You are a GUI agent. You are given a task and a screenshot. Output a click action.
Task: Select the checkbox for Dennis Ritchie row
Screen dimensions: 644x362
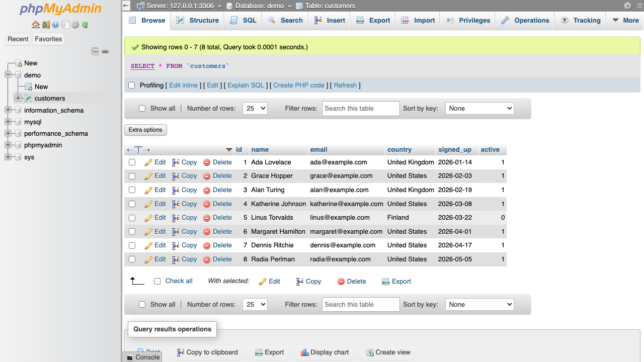(x=132, y=245)
